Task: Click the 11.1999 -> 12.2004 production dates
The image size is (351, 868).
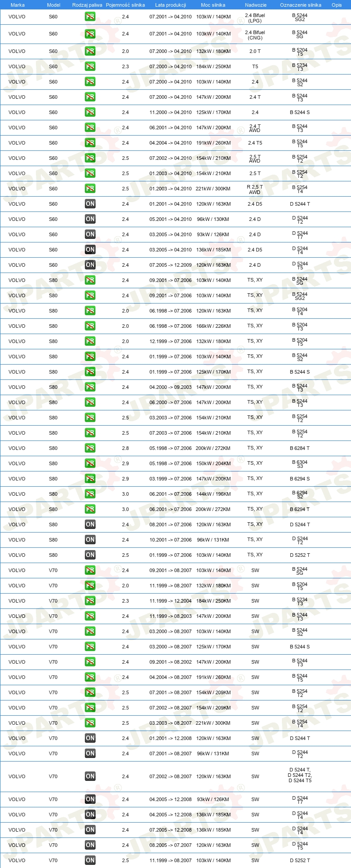Action: [171, 601]
